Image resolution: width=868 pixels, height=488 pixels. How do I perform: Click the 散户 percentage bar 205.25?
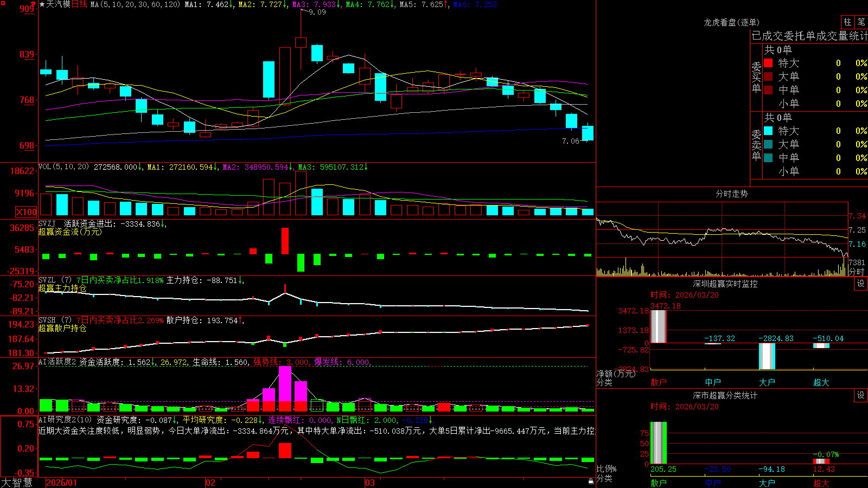[659, 442]
